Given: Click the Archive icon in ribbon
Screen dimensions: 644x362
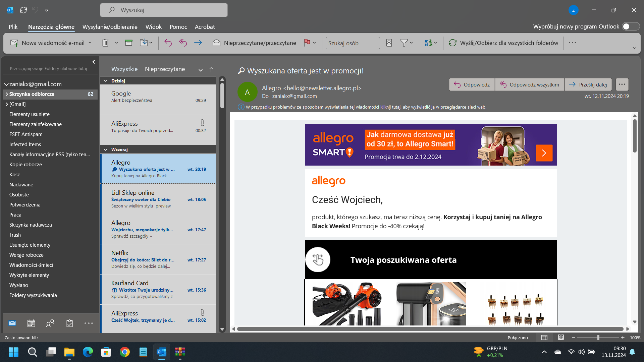Looking at the screenshot, I should [128, 43].
